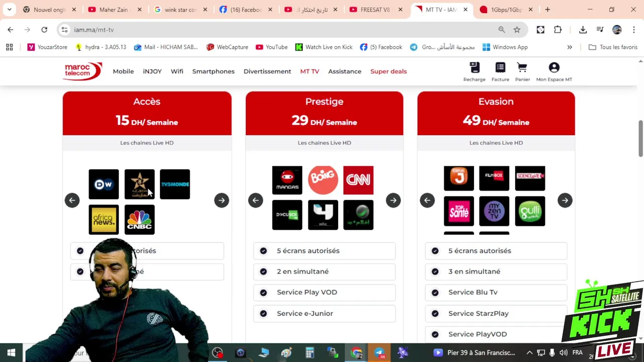The width and height of the screenshot is (644, 362).
Task: Open the YouzarStore bookmark
Action: click(47, 47)
